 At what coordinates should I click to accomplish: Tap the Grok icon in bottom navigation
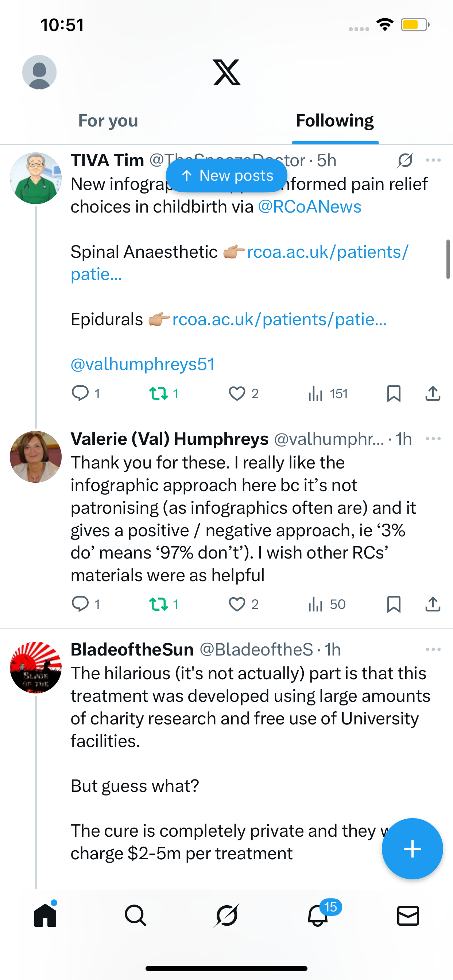pos(226,915)
